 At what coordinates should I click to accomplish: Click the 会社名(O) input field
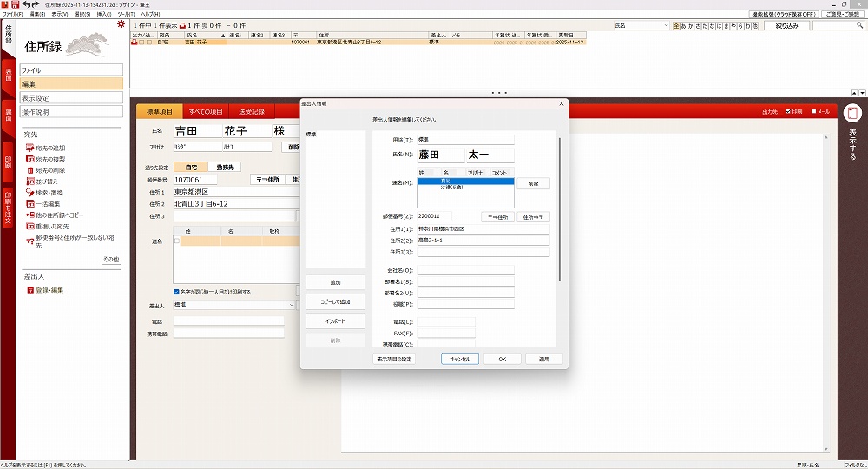coord(465,270)
